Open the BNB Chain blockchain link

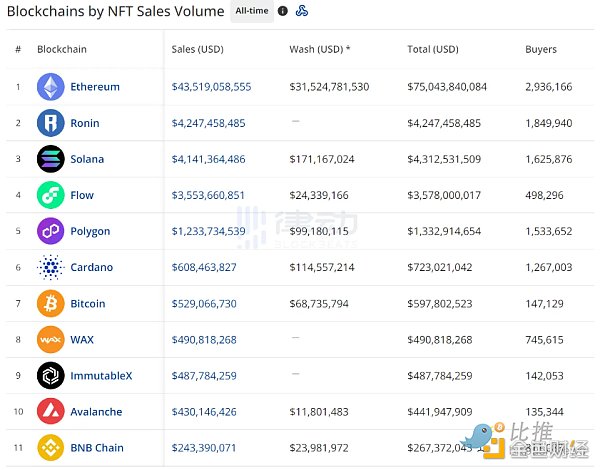pyautogui.click(x=97, y=447)
